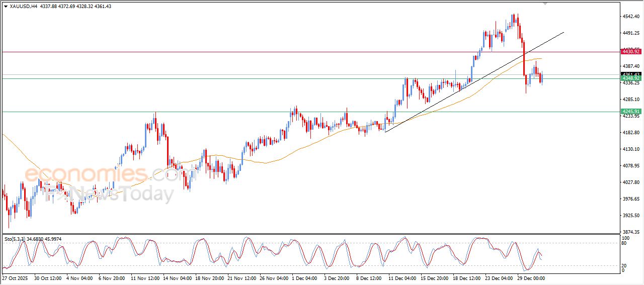The width and height of the screenshot is (644, 285).
Task: Click the stochastic 20 level scale label
Action: (x=625, y=265)
